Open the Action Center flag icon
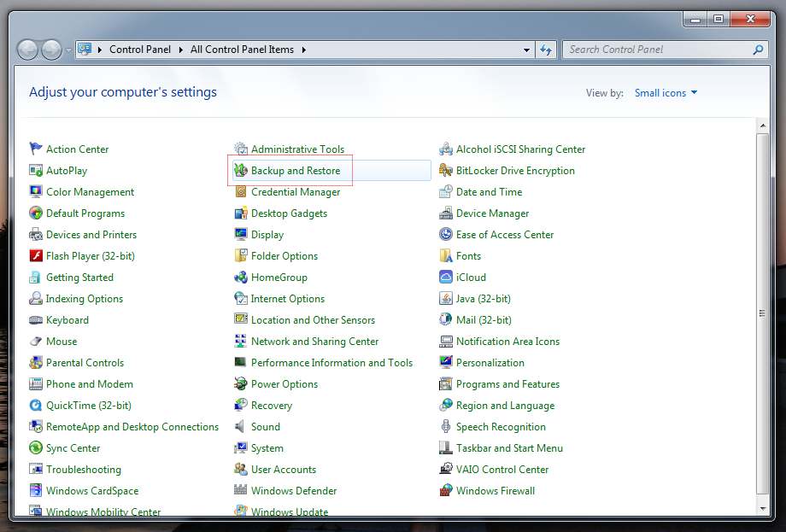Viewport: 786px width, 532px height. pos(36,149)
